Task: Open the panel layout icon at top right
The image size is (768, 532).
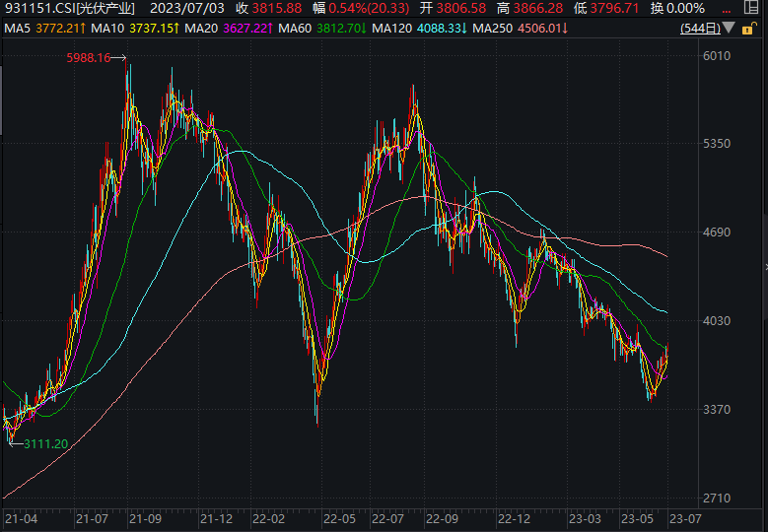Action: click(x=751, y=7)
